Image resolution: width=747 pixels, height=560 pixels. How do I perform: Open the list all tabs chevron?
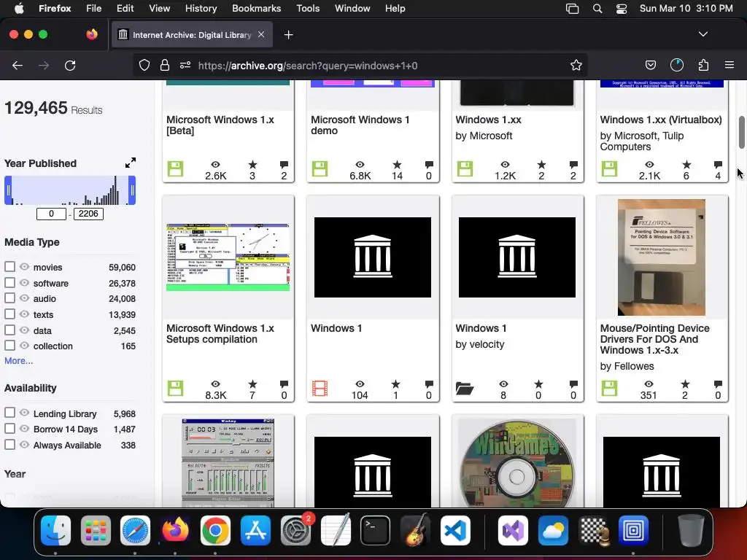[703, 34]
